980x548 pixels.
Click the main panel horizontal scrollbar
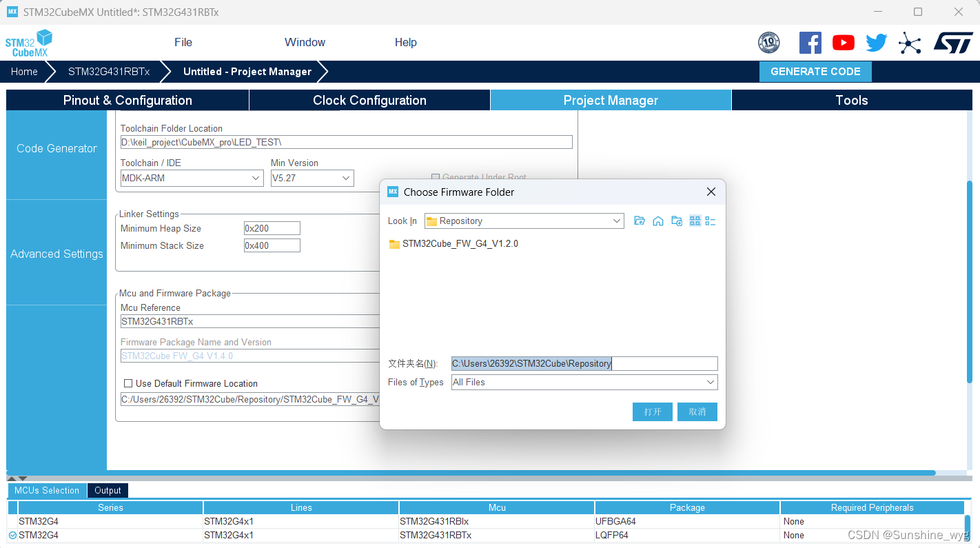[x=471, y=473]
